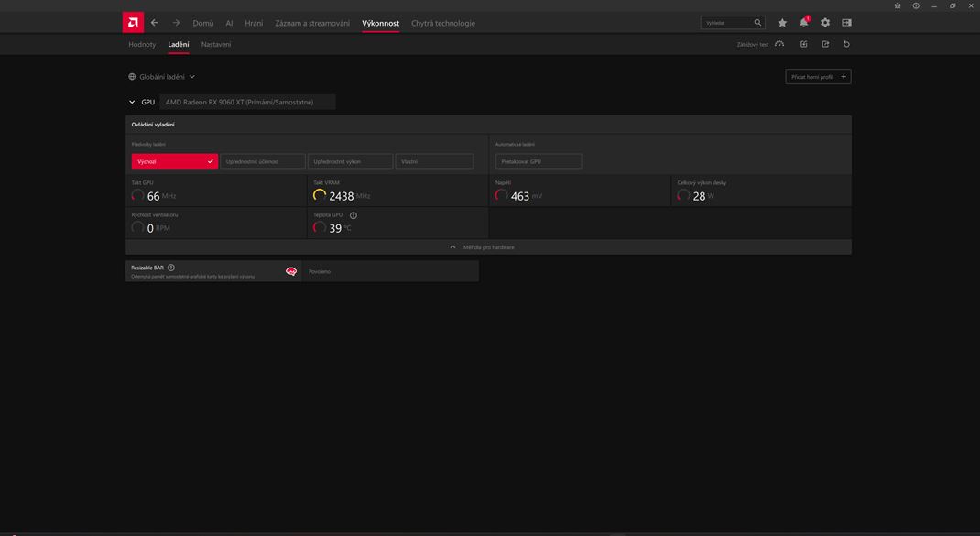Viewport: 980px width, 536px height.
Task: Open notifications via the bell icon
Action: tap(804, 23)
